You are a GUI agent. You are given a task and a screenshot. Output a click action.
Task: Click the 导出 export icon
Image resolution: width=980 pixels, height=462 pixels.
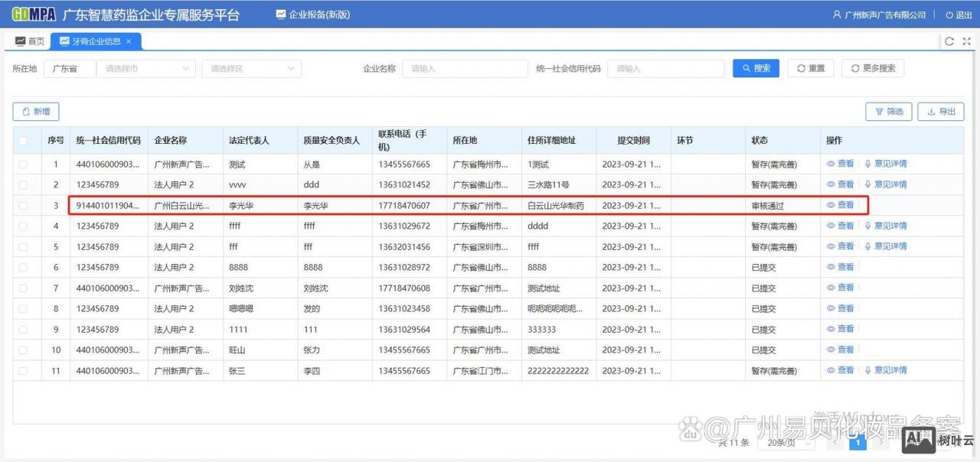point(940,111)
